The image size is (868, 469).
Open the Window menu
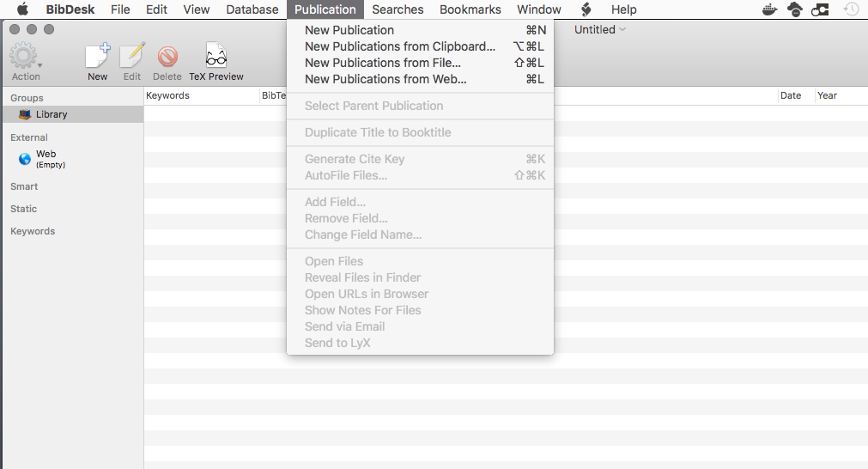coord(539,9)
